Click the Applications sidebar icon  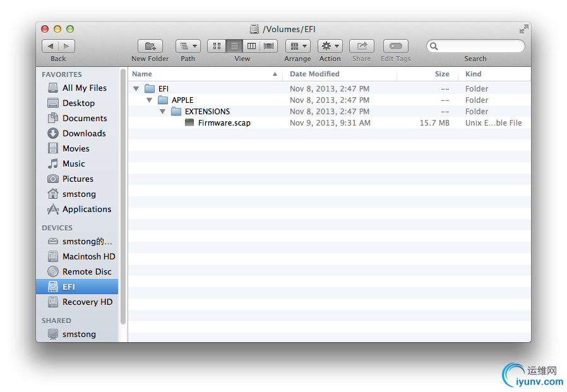pyautogui.click(x=53, y=209)
